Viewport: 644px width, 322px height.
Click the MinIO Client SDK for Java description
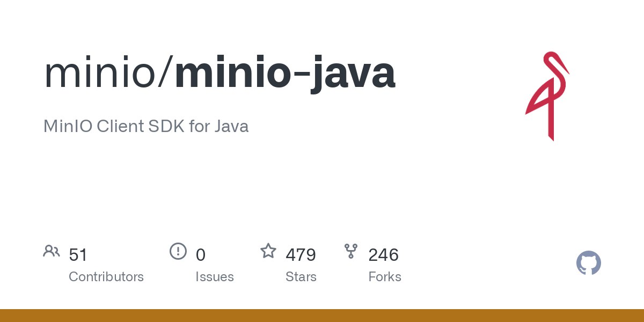(146, 127)
